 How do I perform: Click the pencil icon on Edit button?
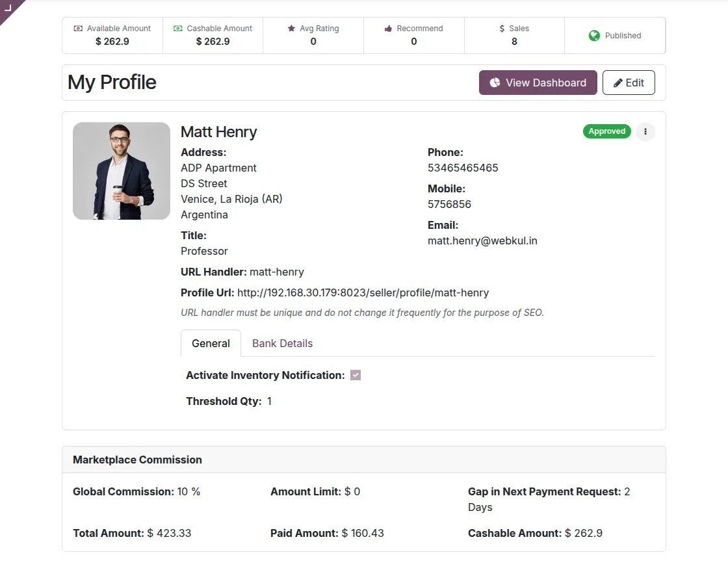[x=617, y=83]
